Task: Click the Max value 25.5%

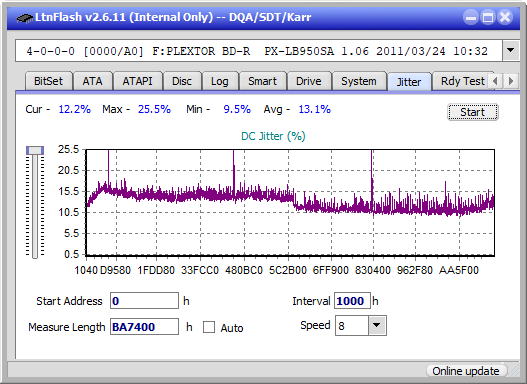Action: click(154, 109)
